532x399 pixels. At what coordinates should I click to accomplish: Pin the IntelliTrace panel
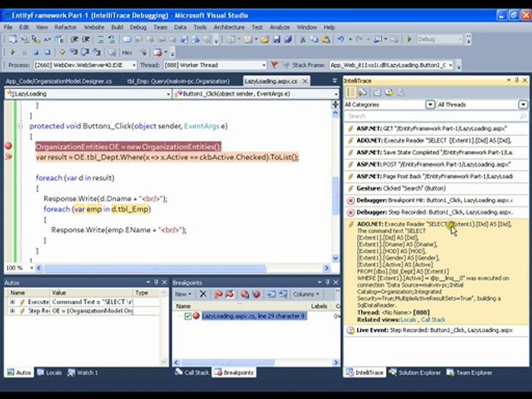coord(516,80)
